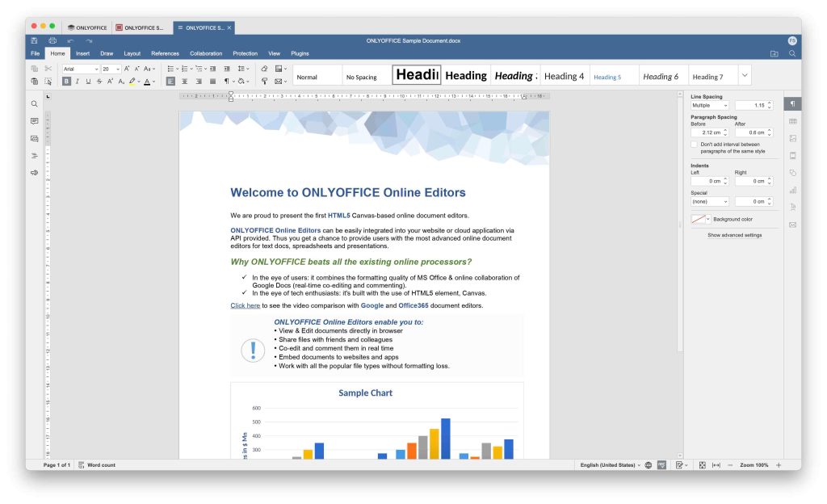Open the Comments panel in left sidebar
This screenshot has width=827, height=504.
pyautogui.click(x=35, y=121)
